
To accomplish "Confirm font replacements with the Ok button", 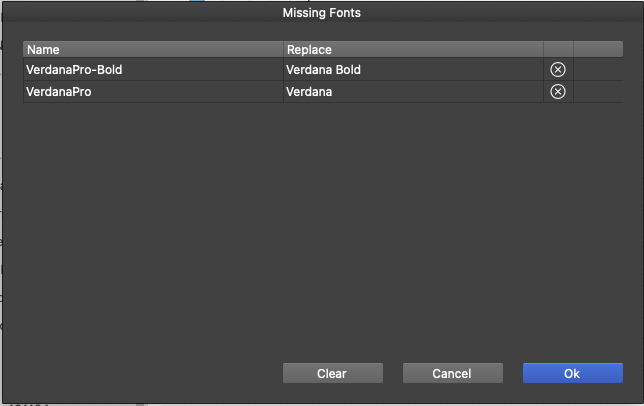I will click(x=573, y=373).
